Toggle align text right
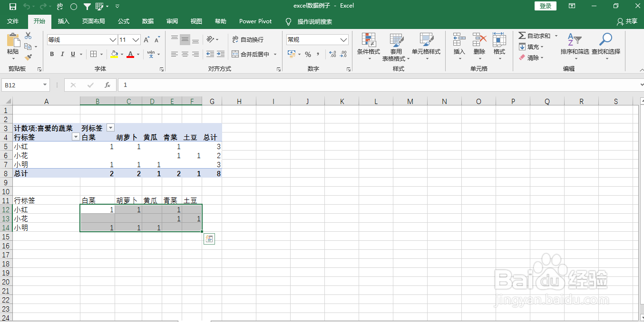This screenshot has width=644, height=322. pos(195,54)
